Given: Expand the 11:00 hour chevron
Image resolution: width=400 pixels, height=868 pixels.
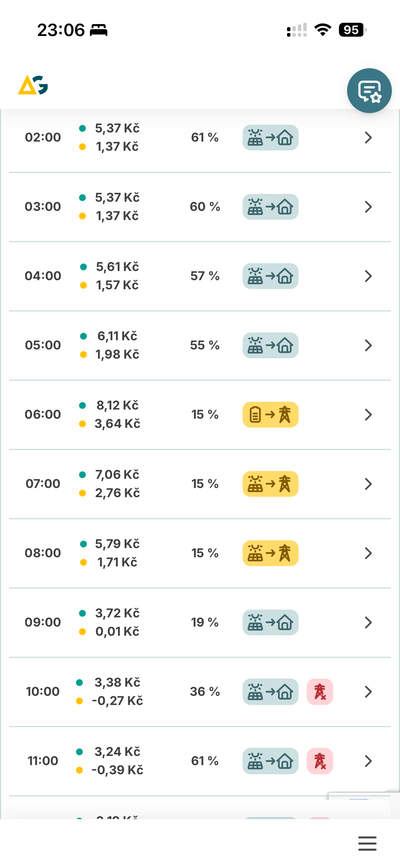Looking at the screenshot, I should [368, 761].
